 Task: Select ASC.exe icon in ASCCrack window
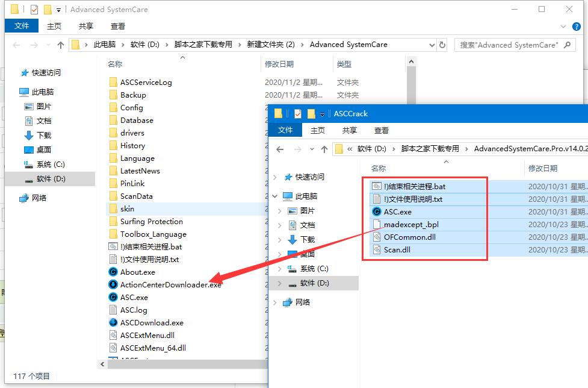pos(377,211)
